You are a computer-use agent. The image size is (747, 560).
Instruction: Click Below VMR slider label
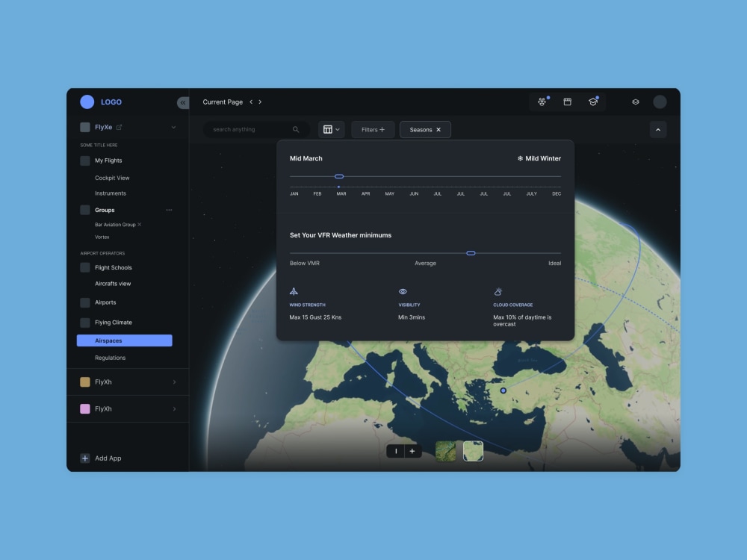(305, 264)
